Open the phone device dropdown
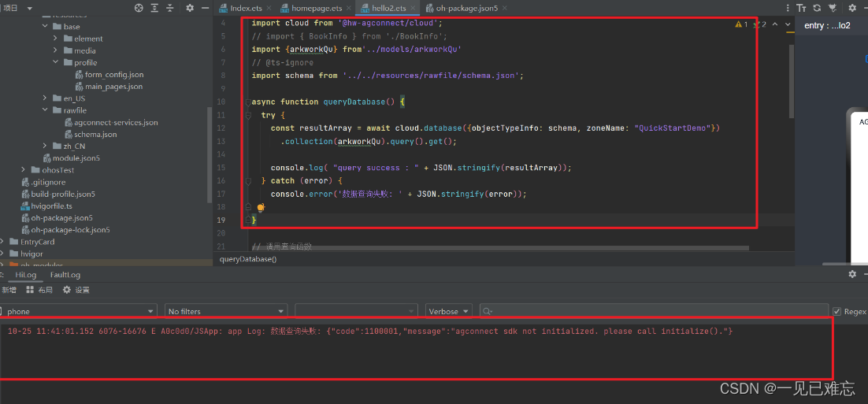This screenshot has width=868, height=404. [77, 312]
